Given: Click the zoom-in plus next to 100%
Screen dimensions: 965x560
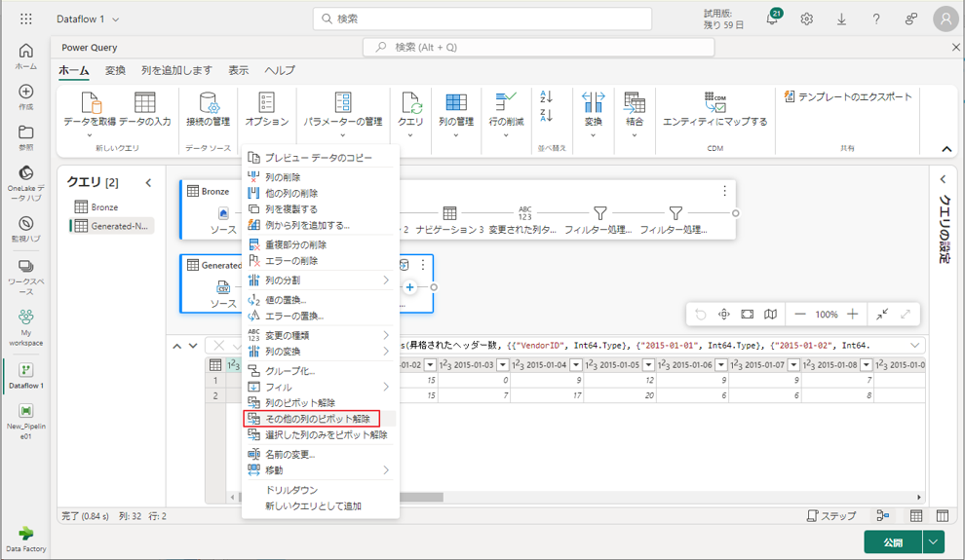Looking at the screenshot, I should (x=853, y=315).
